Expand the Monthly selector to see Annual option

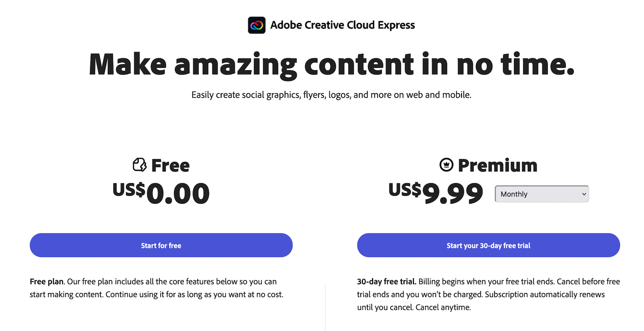541,194
